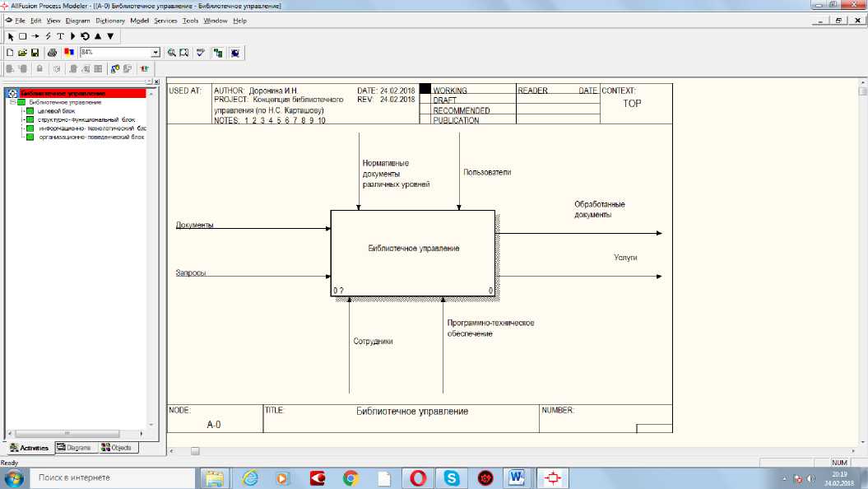Open the Dictionary menu

point(110,21)
